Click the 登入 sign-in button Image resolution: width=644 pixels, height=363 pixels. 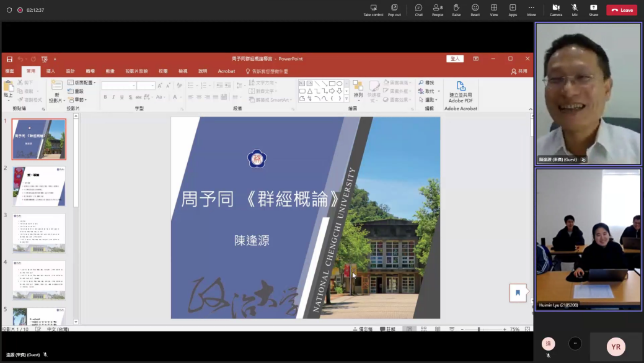tap(455, 59)
